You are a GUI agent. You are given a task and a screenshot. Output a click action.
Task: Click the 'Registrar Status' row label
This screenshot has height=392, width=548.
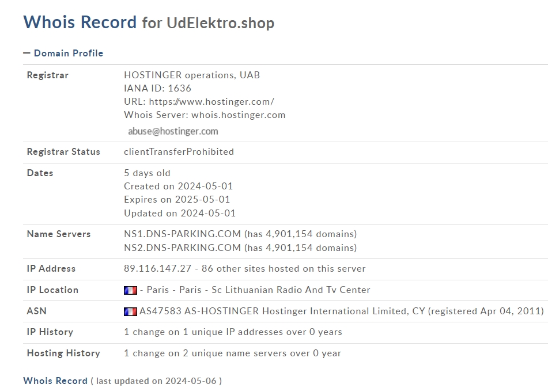[63, 152]
